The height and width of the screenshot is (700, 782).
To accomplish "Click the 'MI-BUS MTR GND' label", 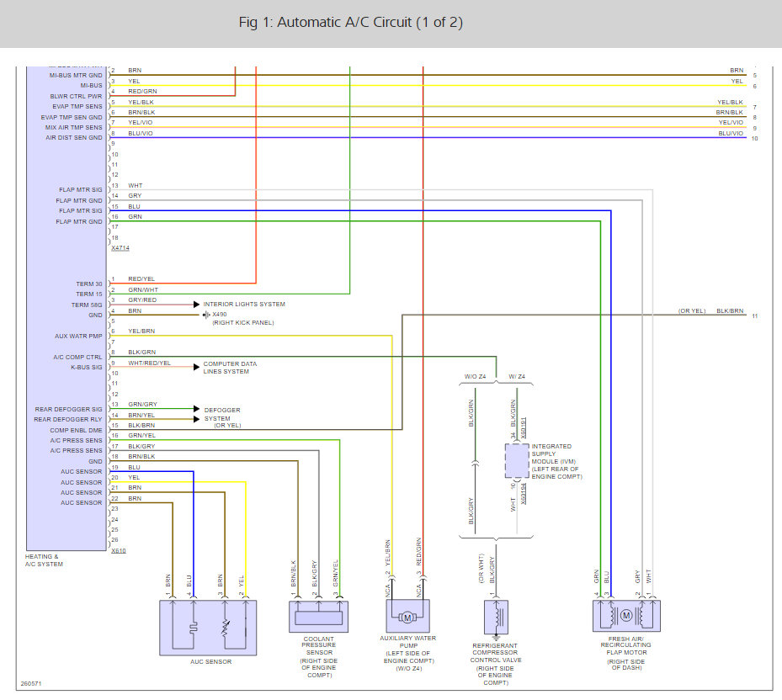I will [75, 75].
